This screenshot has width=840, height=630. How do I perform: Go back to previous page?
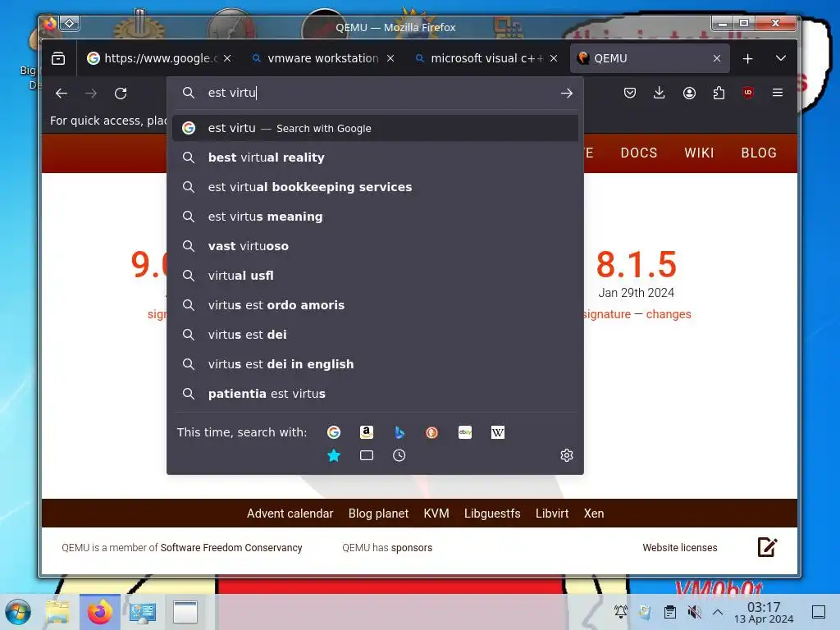tap(61, 94)
